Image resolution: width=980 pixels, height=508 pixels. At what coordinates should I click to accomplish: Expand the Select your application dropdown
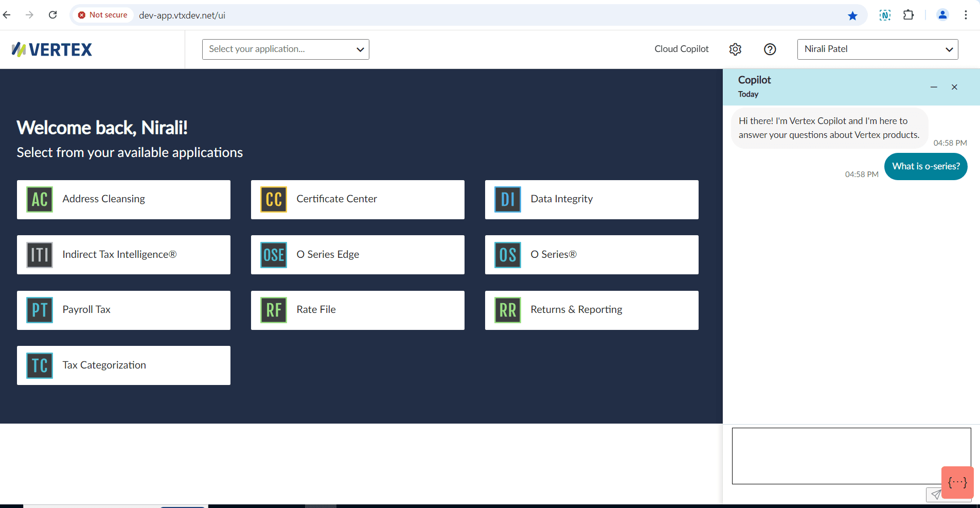286,49
